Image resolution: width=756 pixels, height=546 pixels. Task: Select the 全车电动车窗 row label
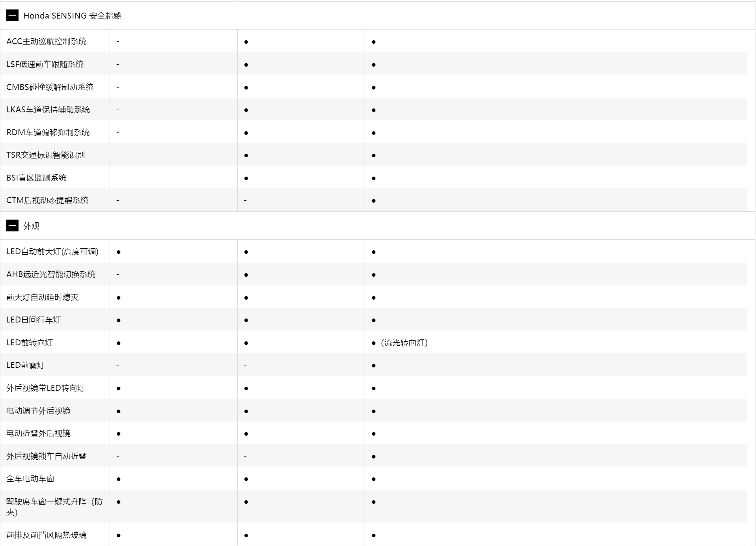click(x=30, y=479)
